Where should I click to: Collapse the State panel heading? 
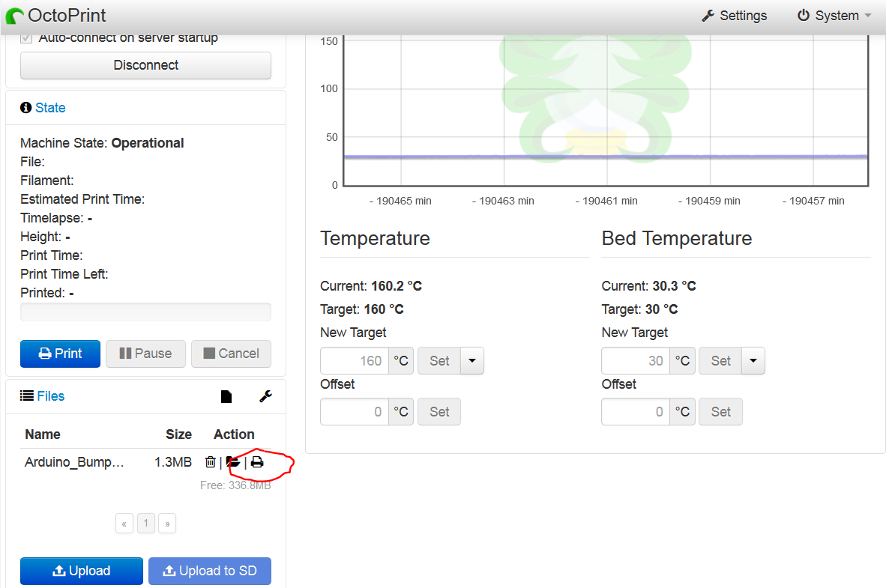50,108
